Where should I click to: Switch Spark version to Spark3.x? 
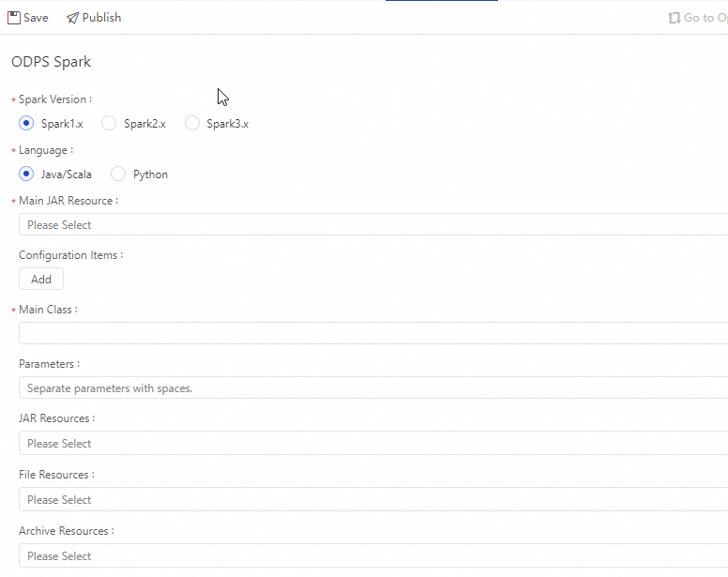[x=192, y=124]
